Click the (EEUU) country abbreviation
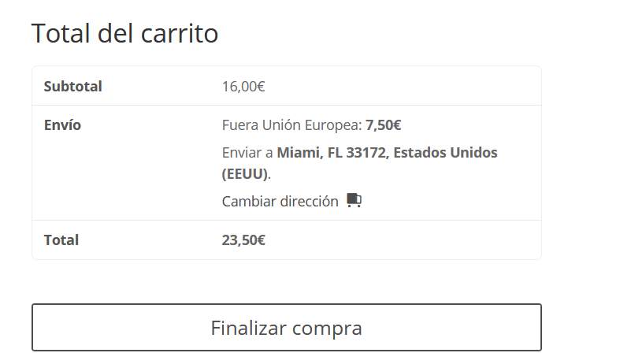 (x=245, y=174)
